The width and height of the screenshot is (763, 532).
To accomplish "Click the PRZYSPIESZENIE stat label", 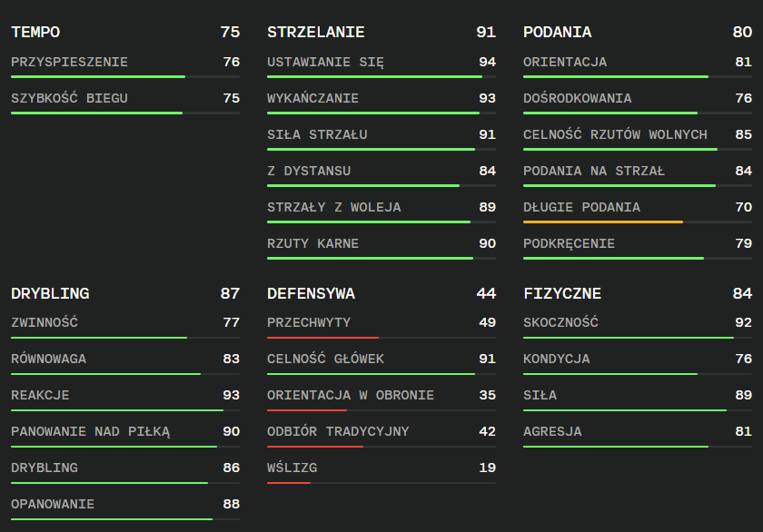I will [69, 63].
